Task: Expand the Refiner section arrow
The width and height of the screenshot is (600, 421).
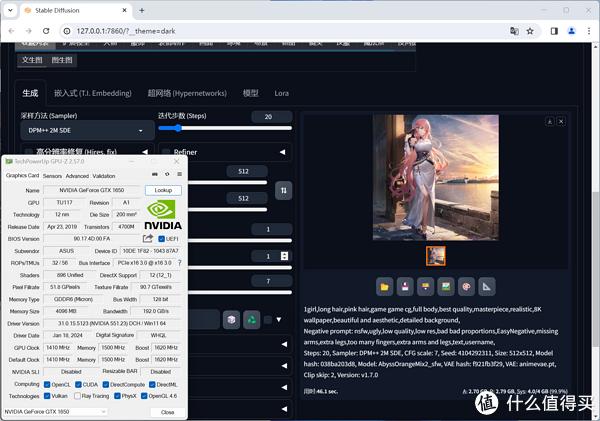Action: click(x=282, y=152)
